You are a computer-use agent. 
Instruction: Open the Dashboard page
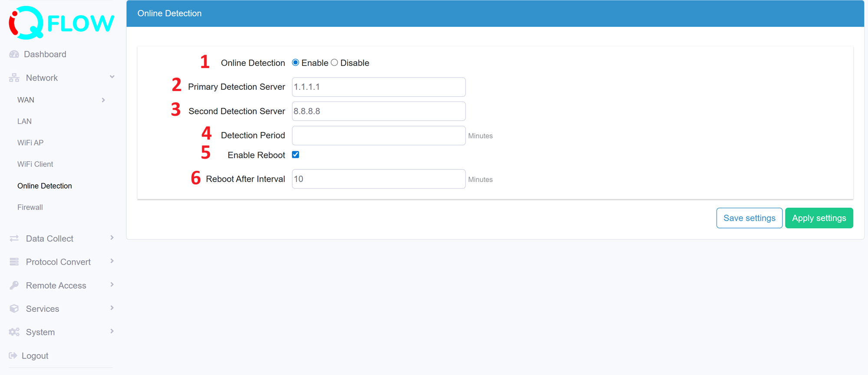click(x=45, y=54)
